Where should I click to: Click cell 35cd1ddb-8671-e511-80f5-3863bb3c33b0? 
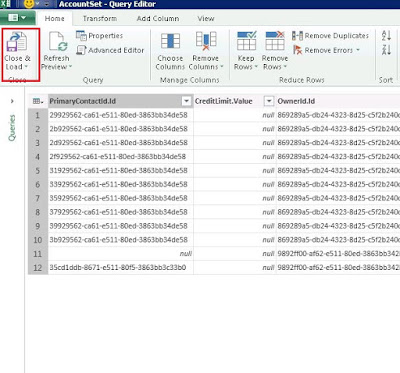pyautogui.click(x=121, y=268)
